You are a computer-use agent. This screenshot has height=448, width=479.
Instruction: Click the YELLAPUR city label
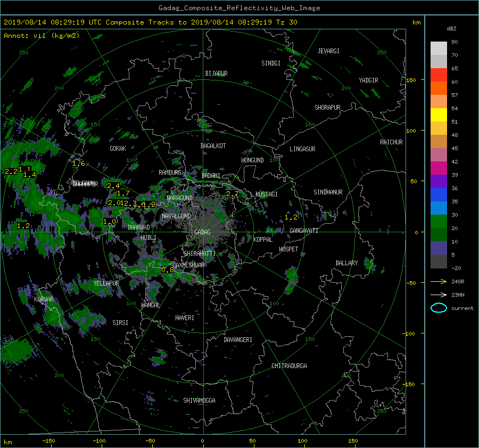(x=106, y=283)
